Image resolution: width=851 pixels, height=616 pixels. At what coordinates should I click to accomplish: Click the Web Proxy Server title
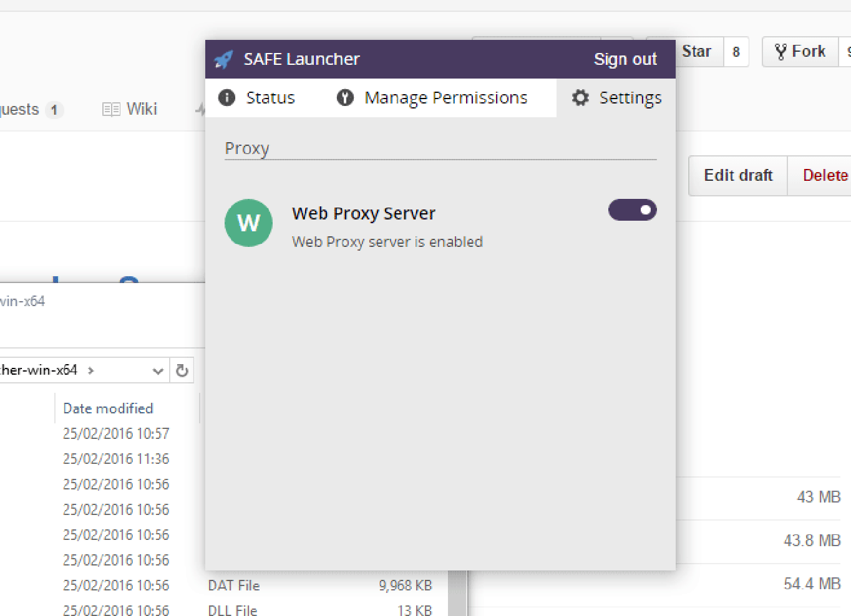(364, 213)
